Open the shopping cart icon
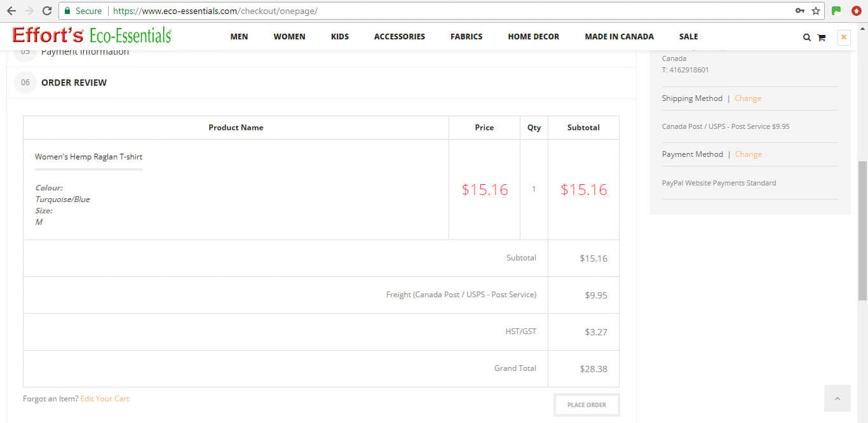Screen dimensions: 868x423 pyautogui.click(x=821, y=37)
